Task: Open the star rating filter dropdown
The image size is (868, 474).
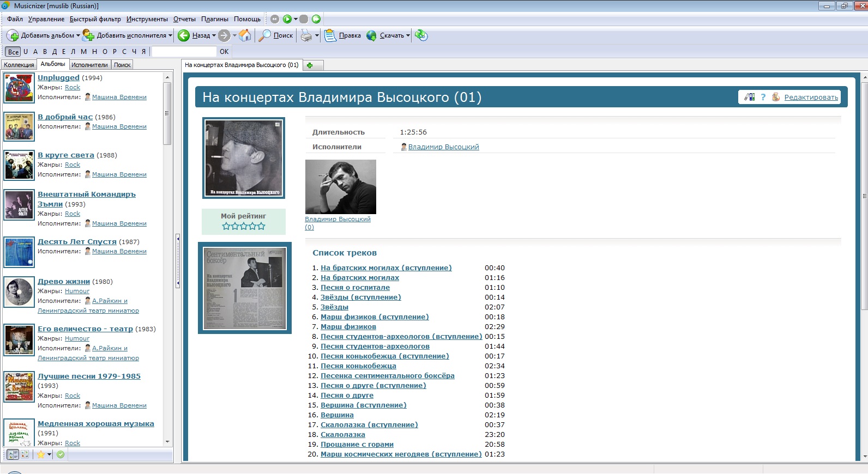Action: pyautogui.click(x=49, y=455)
